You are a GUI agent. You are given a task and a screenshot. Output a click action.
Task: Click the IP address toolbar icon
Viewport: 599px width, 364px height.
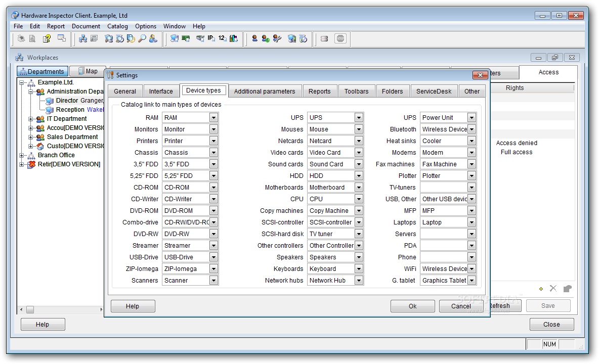[x=211, y=38]
